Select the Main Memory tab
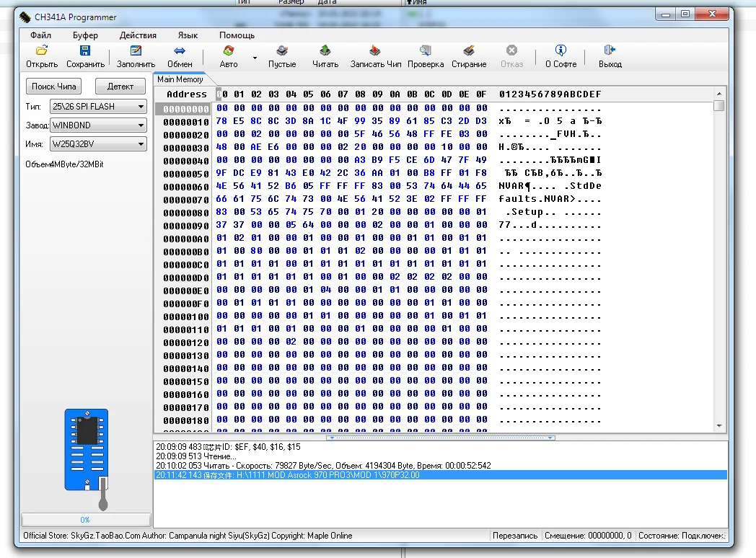Image resolution: width=756 pixels, height=558 pixels. [180, 79]
